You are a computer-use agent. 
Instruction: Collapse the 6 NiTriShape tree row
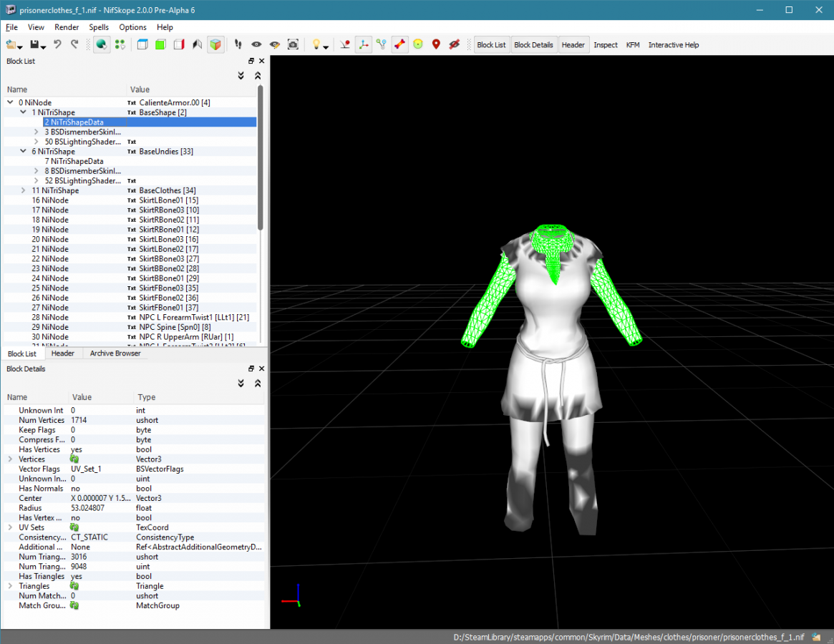pyautogui.click(x=23, y=151)
